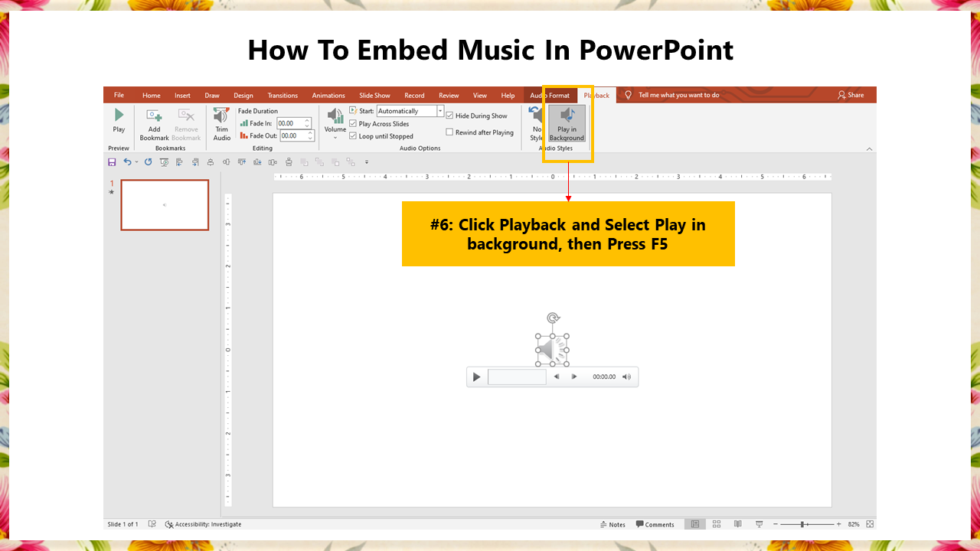
Task: Click the Share button
Action: point(851,96)
